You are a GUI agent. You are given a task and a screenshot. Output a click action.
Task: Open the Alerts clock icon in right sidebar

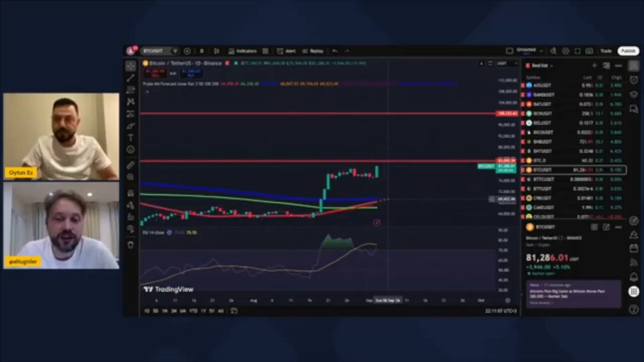tap(634, 80)
